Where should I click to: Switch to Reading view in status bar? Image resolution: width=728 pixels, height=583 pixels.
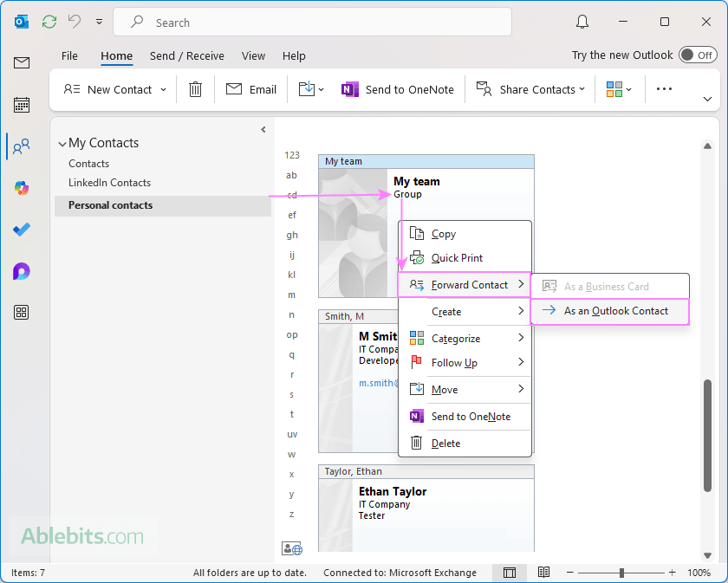click(543, 573)
